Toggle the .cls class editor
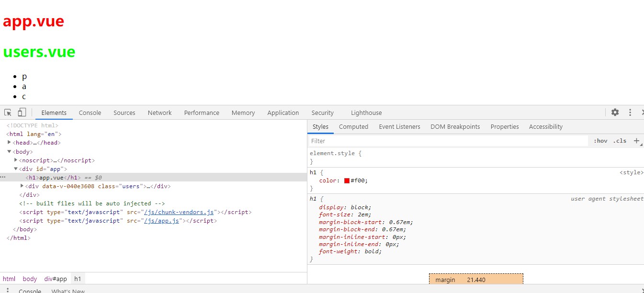 point(620,141)
